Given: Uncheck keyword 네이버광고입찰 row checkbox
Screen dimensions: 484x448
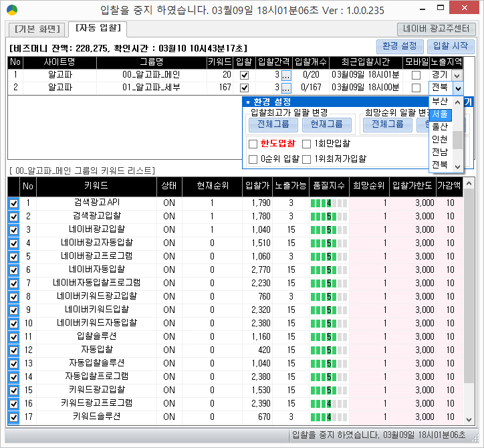Looking at the screenshot, I should click(13, 230).
